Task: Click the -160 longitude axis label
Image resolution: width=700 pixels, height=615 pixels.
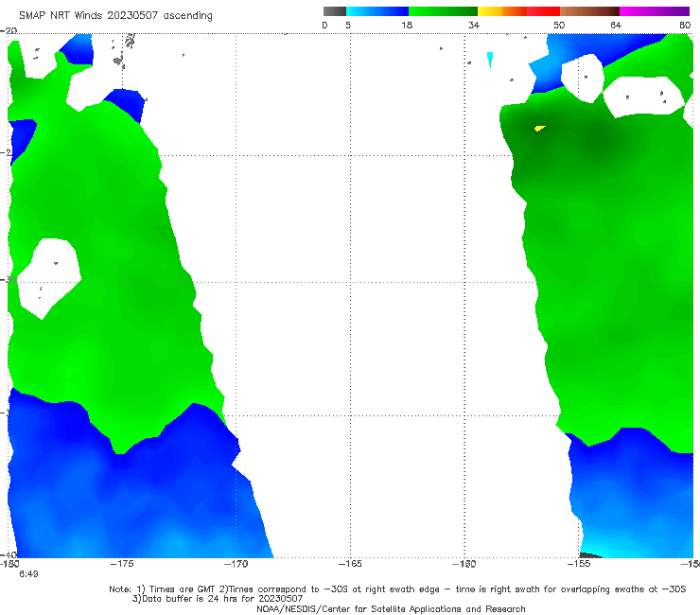Action: [x=464, y=564]
